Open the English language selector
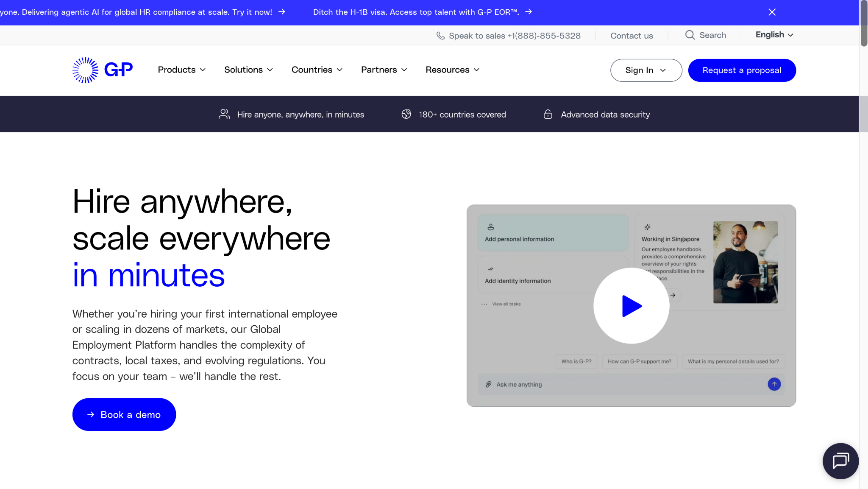Screen dimensions: 868x489 coord(774,35)
